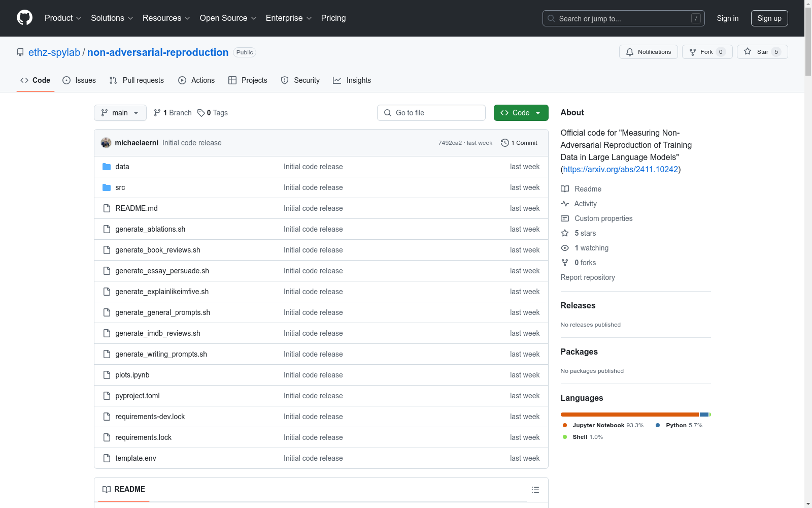Click the notifications bell icon
Viewport: 812px width, 508px height.
(630, 52)
